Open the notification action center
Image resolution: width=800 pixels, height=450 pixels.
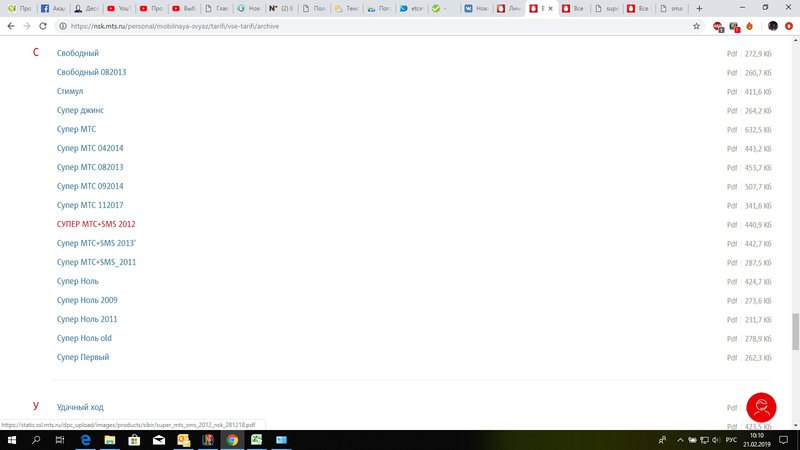(784, 440)
